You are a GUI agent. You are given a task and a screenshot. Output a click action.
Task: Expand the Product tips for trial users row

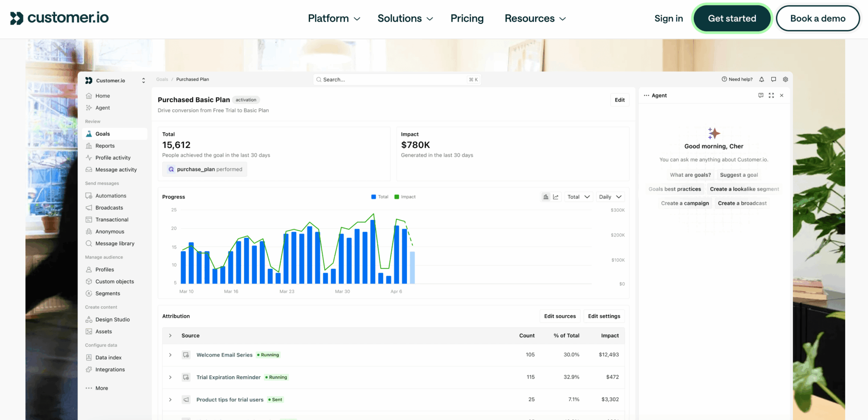click(x=170, y=400)
